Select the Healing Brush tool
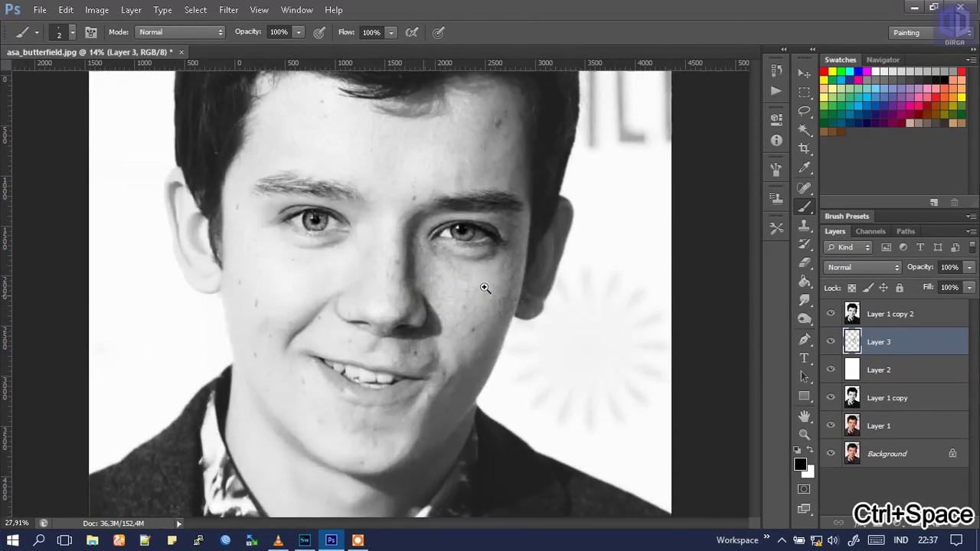The height and width of the screenshot is (551, 980). pos(804,187)
